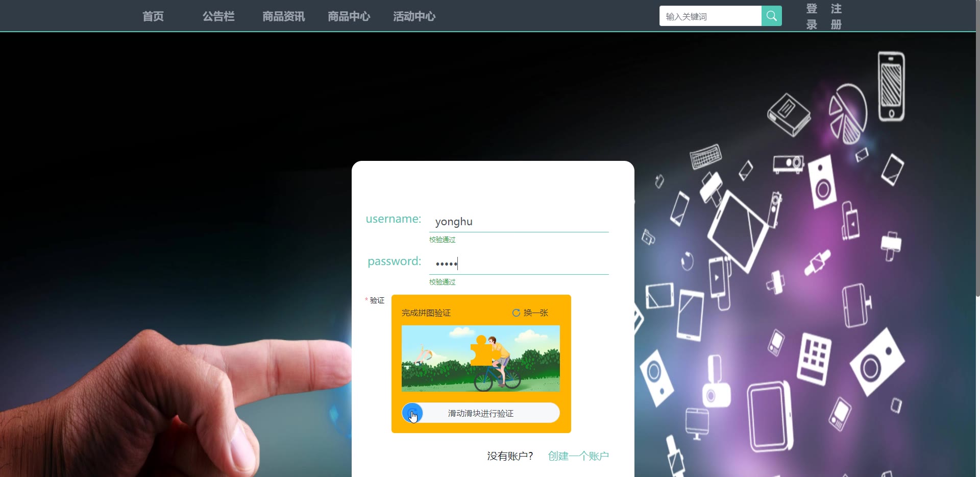This screenshot has height=477, width=980.
Task: Open the 注册 register link
Action: pyautogui.click(x=836, y=16)
